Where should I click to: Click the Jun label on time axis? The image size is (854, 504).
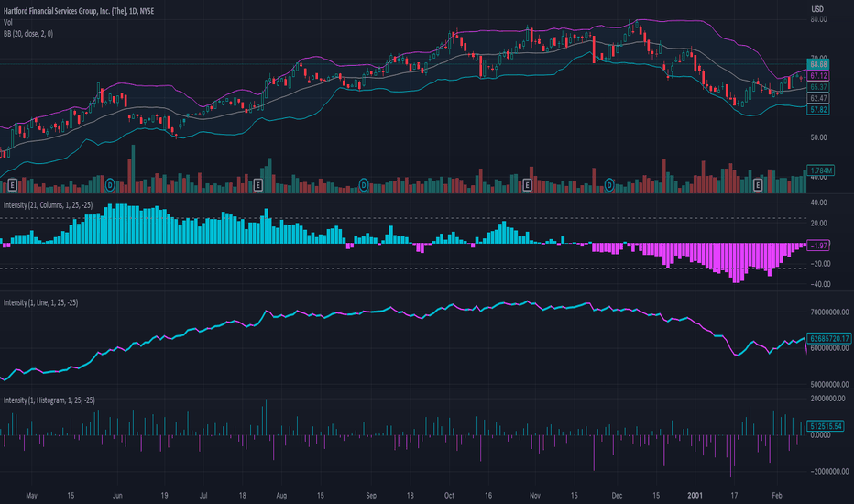(x=117, y=495)
